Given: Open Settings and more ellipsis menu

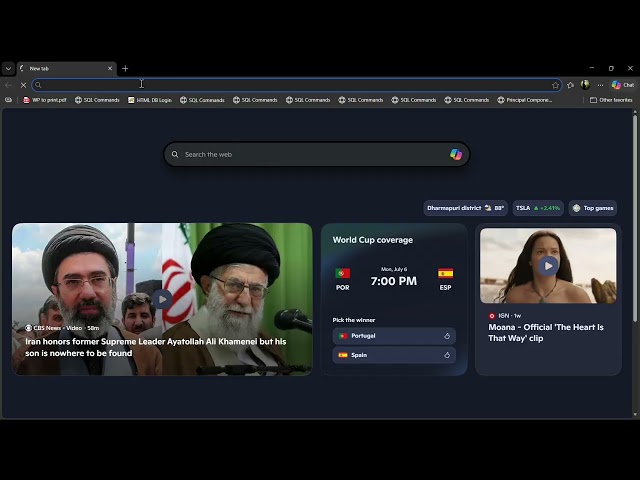Looking at the screenshot, I should click(600, 85).
